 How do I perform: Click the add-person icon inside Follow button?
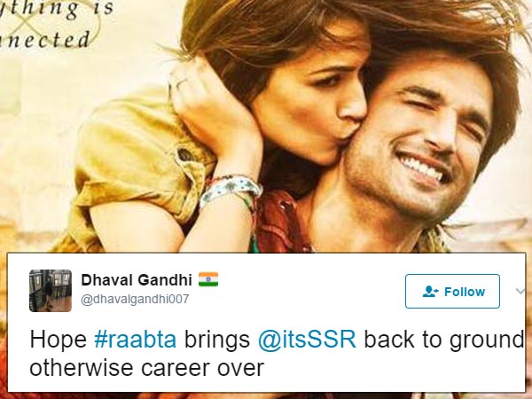point(431,292)
